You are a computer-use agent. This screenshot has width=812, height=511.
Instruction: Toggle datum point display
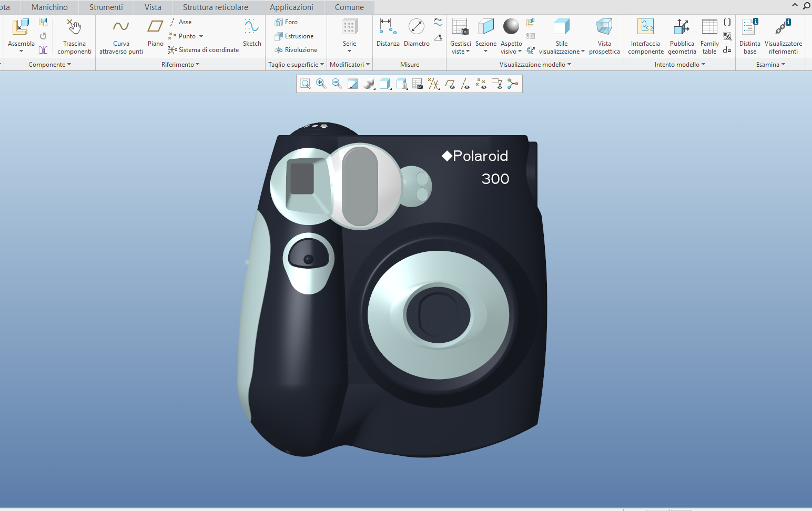tap(481, 84)
